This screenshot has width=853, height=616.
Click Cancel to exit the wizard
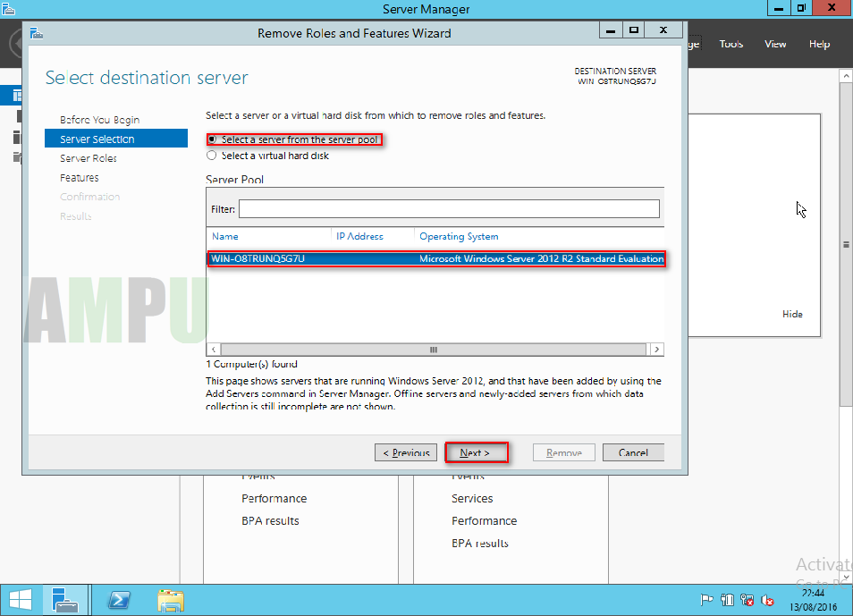(633, 452)
